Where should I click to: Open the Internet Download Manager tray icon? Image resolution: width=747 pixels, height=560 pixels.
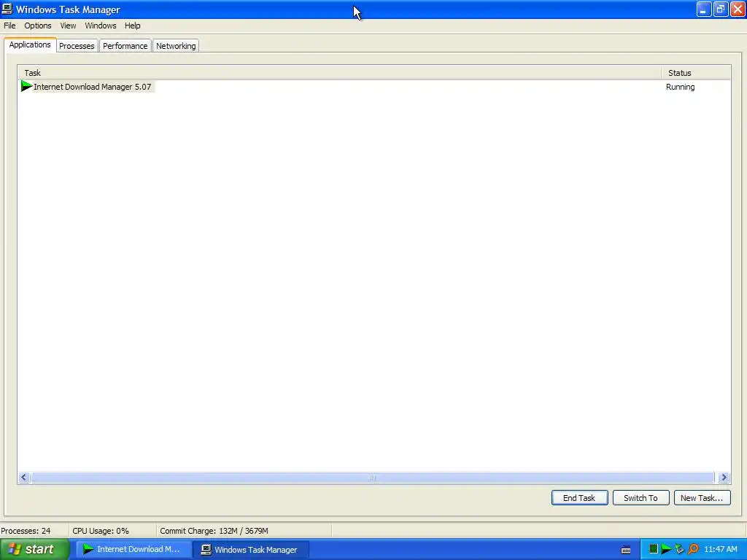pos(666,549)
